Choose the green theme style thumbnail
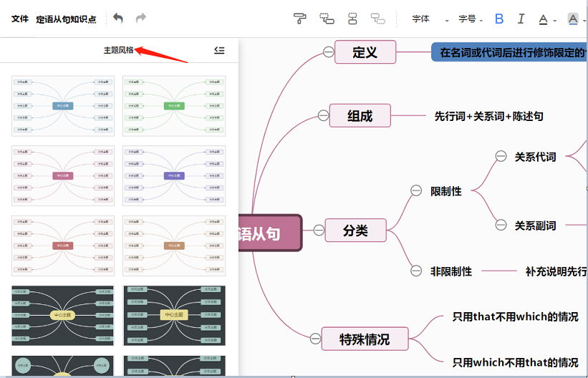 [174, 106]
